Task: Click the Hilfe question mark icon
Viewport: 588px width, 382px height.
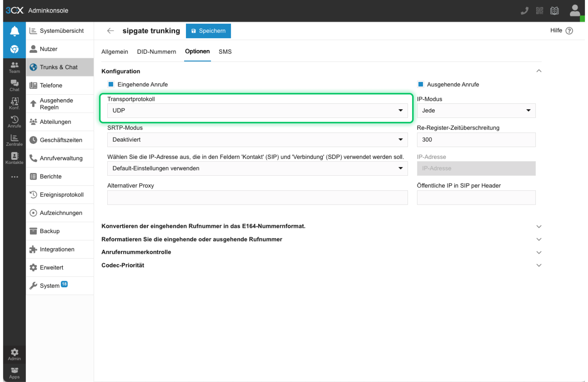Action: [569, 31]
